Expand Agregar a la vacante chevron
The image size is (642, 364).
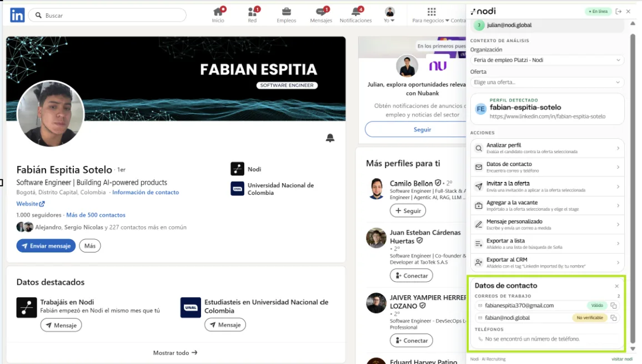pos(618,205)
